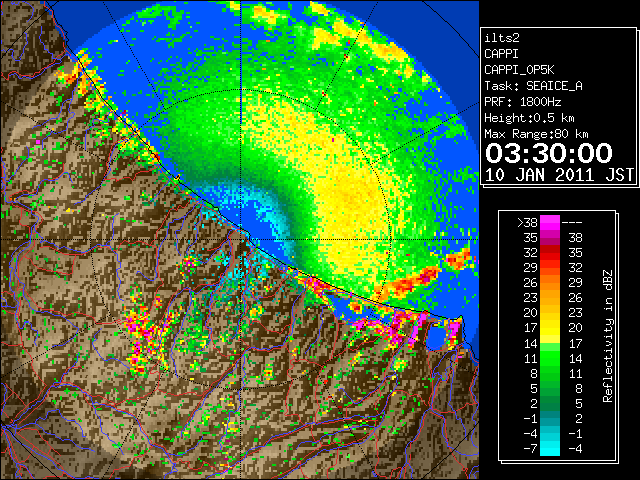Click the 'Reflectivity in dBZ' legend title
The height and width of the screenshot is (480, 640).
tap(608, 336)
